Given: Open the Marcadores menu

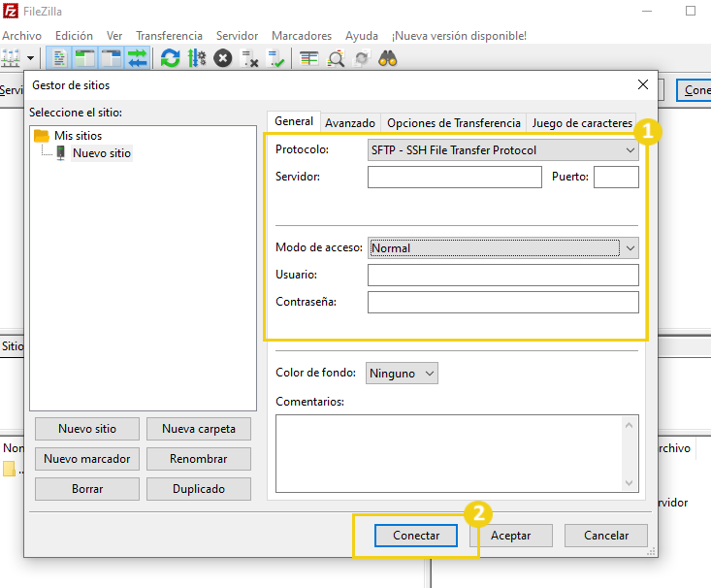Looking at the screenshot, I should tap(302, 35).
